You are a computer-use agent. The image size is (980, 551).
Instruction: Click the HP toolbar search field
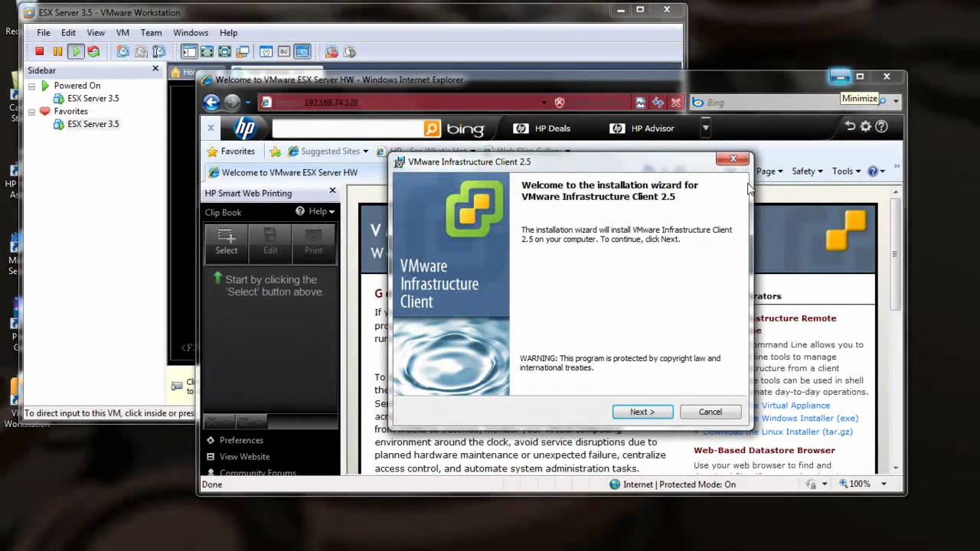coord(348,129)
